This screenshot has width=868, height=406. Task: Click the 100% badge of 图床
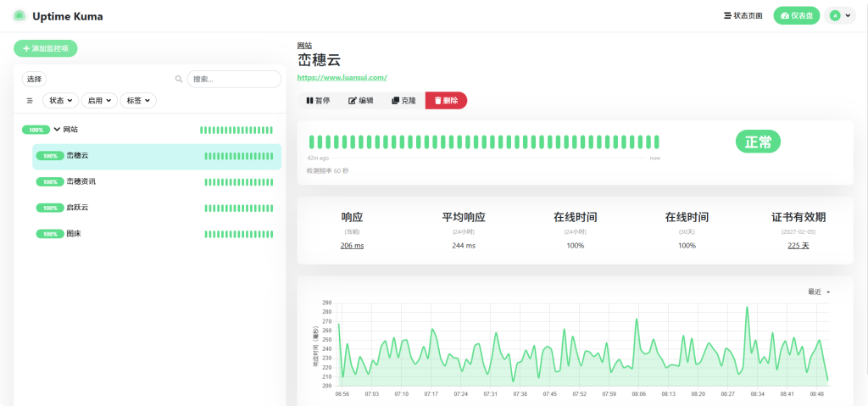(x=50, y=234)
